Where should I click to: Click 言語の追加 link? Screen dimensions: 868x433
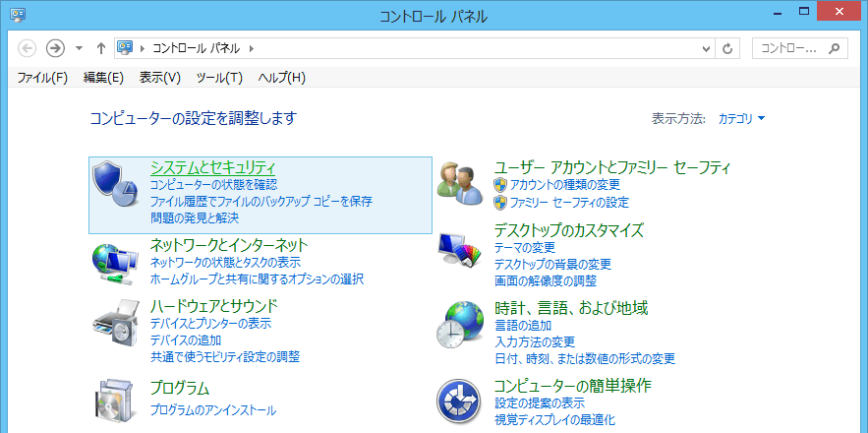click(x=523, y=325)
